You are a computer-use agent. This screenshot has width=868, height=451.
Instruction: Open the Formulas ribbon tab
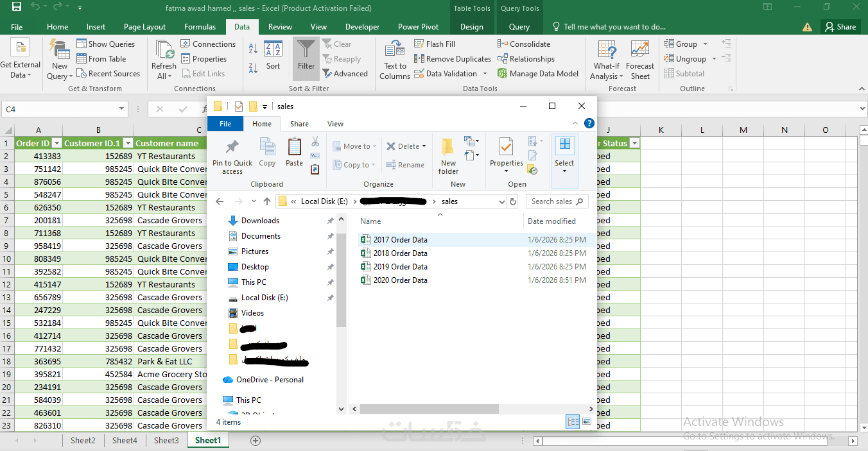click(x=200, y=27)
